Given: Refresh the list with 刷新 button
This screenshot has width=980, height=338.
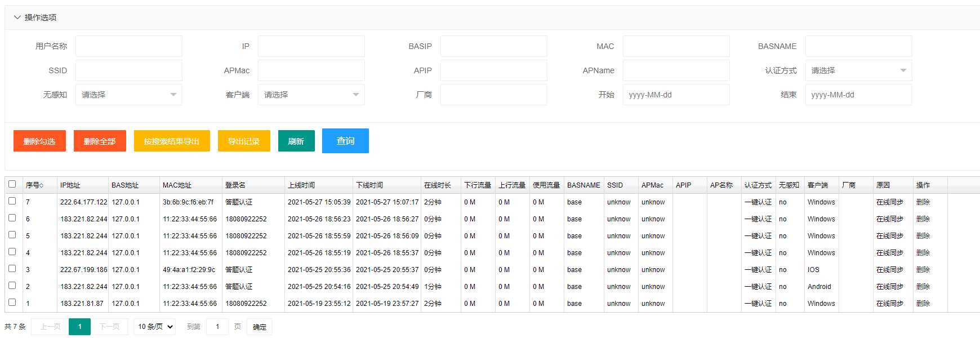Looking at the screenshot, I should coord(296,141).
